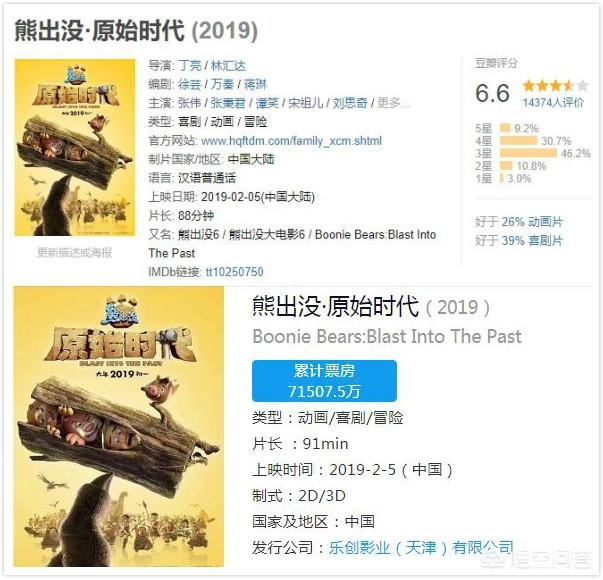Expand cast list with 更多

(x=394, y=103)
